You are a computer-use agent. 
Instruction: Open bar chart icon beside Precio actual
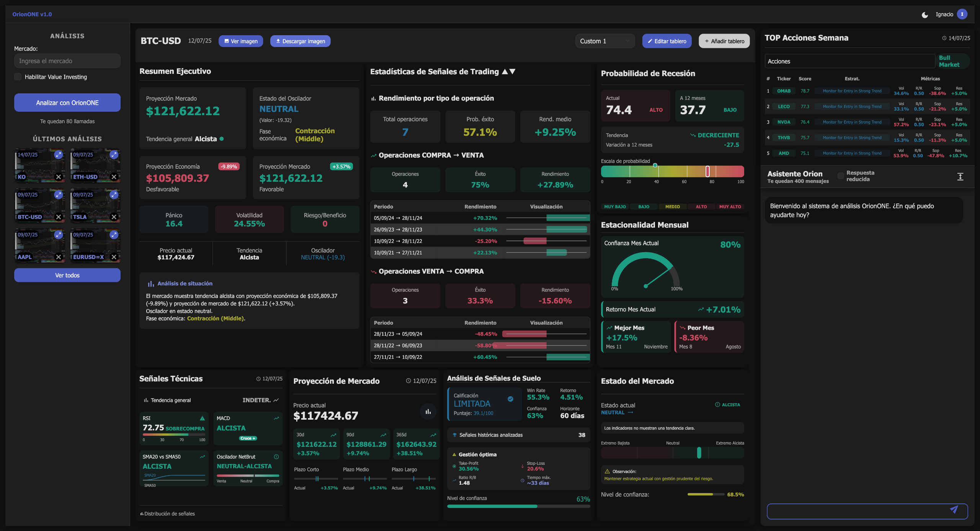pos(428,412)
